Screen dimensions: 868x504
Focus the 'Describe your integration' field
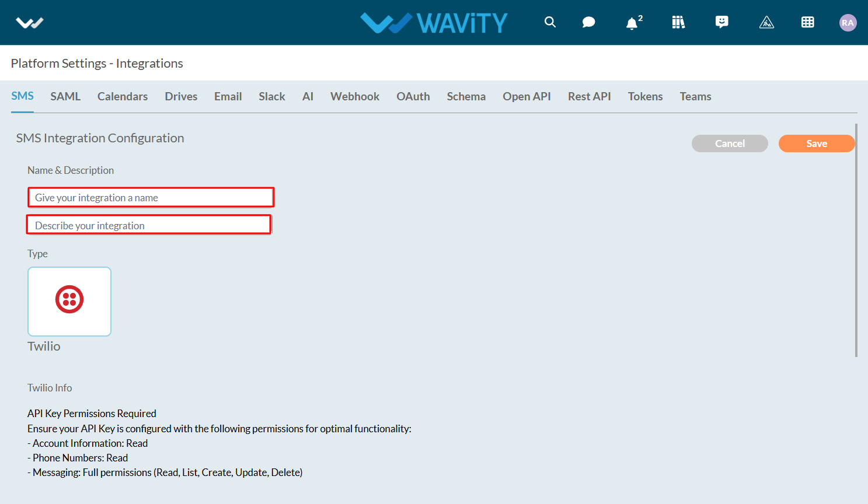pos(149,225)
